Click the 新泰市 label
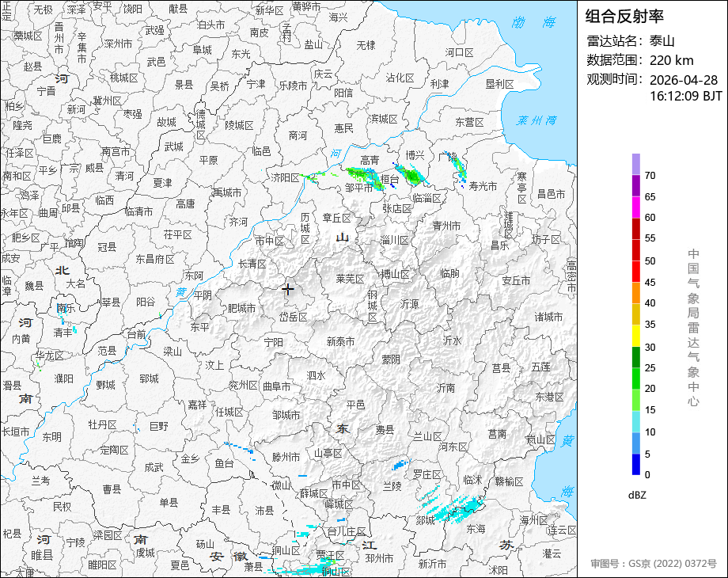 pos(340,341)
